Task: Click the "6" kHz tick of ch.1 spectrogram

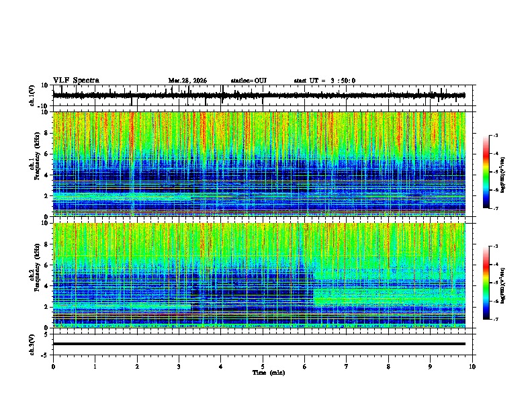Action: click(46, 154)
